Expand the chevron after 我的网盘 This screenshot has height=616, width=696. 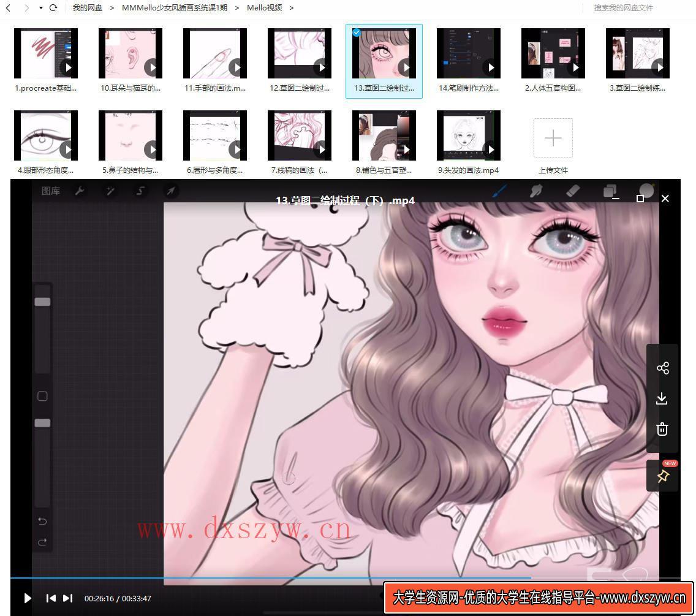click(x=112, y=7)
